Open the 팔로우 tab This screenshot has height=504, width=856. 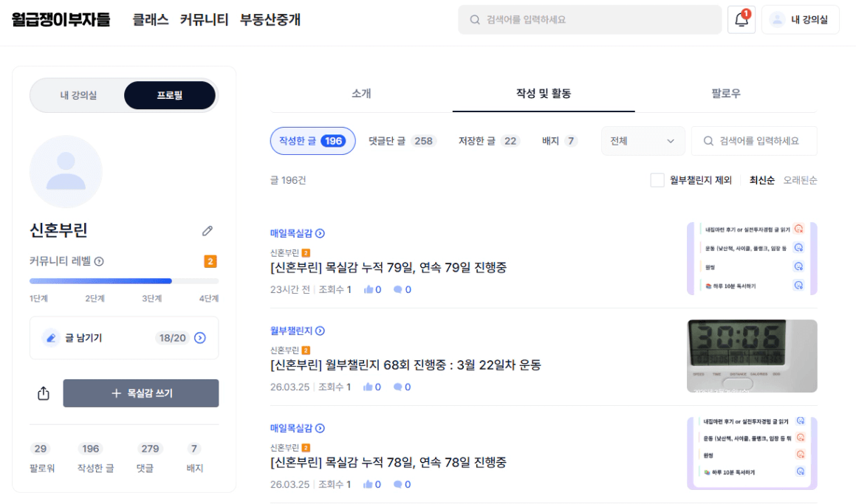(x=725, y=94)
